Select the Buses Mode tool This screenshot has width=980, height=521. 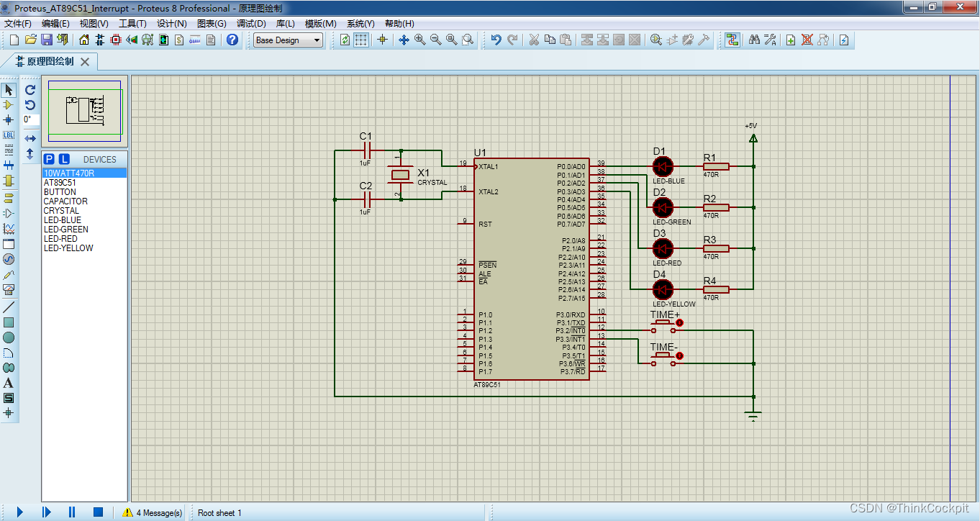click(9, 166)
